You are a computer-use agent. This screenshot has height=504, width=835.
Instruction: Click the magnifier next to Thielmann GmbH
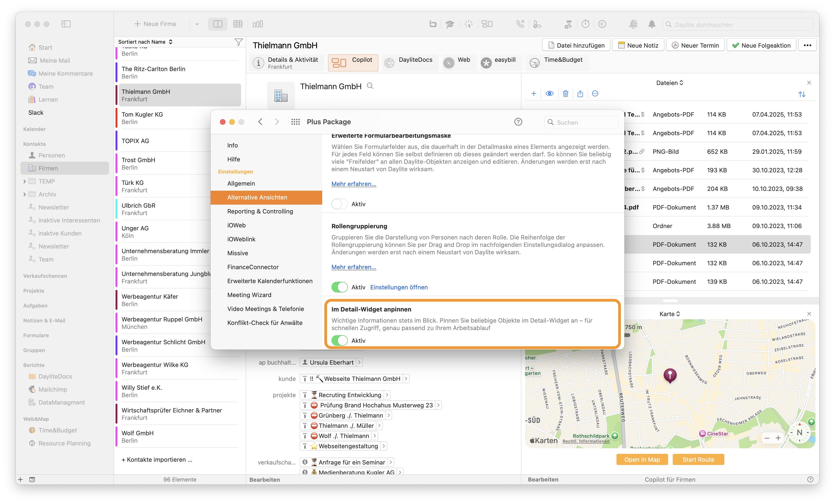point(370,86)
